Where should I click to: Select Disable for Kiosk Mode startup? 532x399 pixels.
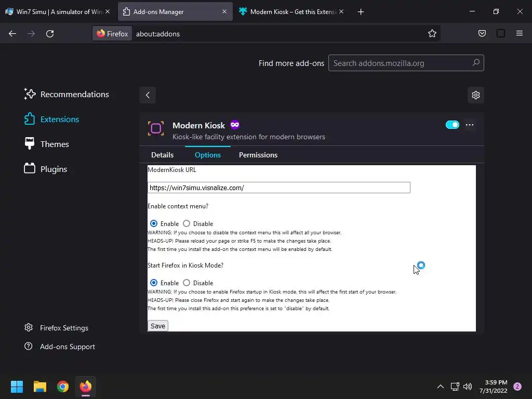pyautogui.click(x=187, y=283)
